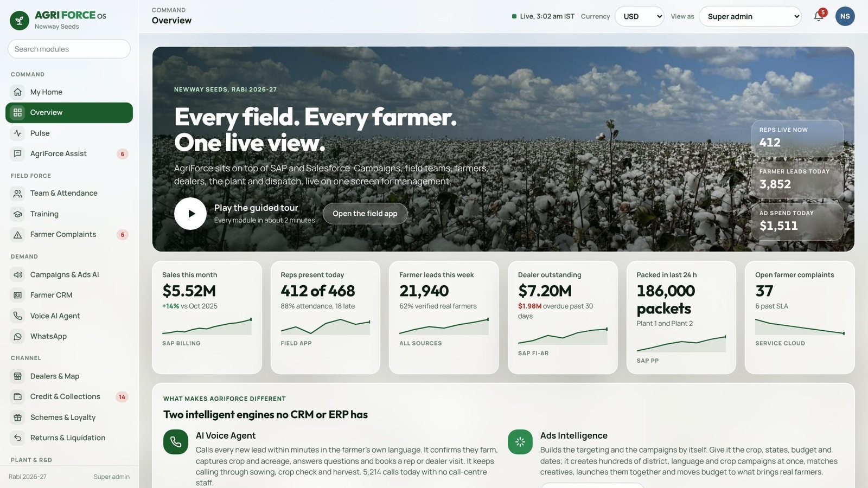Viewport: 868px width, 488px height.
Task: Go to Farmer CRM module
Action: (x=69, y=296)
